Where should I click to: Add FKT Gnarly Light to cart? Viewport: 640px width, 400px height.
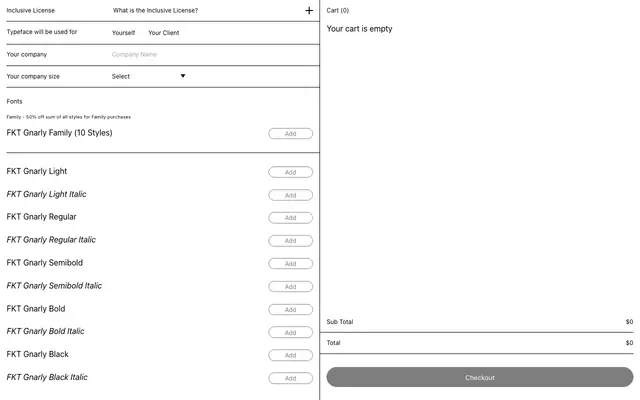tap(291, 172)
